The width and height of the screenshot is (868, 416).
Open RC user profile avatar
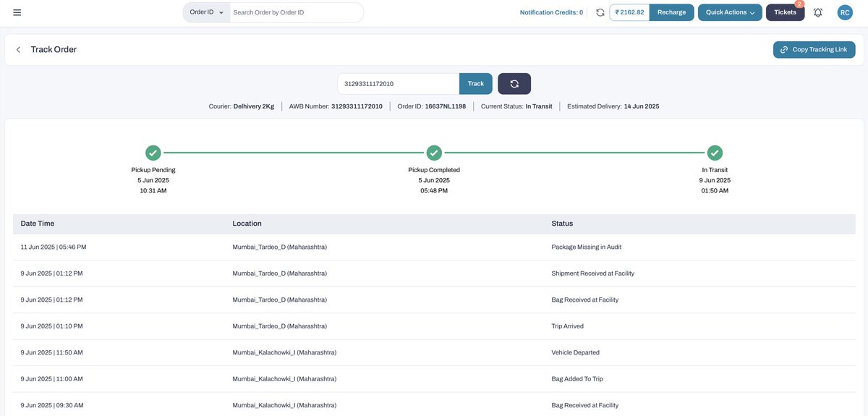pyautogui.click(x=845, y=12)
